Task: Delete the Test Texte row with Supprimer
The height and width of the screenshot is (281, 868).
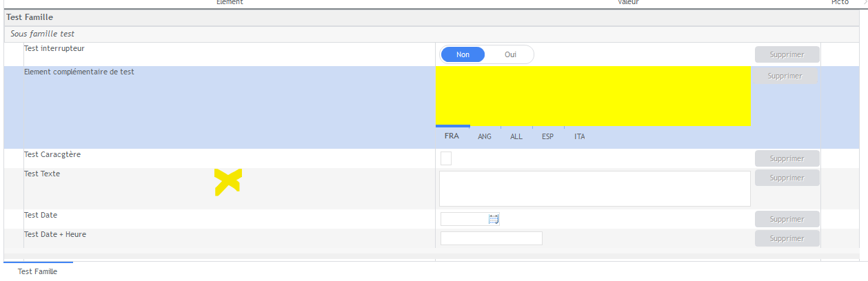Action: point(787,178)
